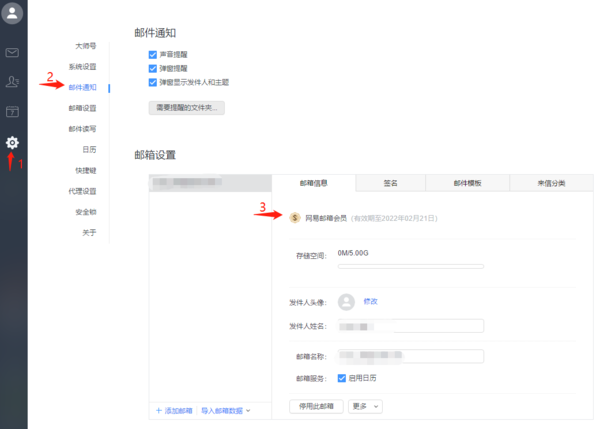Expand the 更多 dropdown button
This screenshot has height=429, width=600.
[365, 406]
